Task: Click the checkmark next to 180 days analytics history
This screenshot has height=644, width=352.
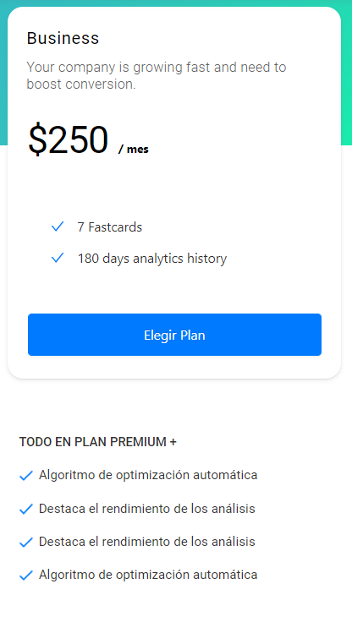Action: point(58,258)
